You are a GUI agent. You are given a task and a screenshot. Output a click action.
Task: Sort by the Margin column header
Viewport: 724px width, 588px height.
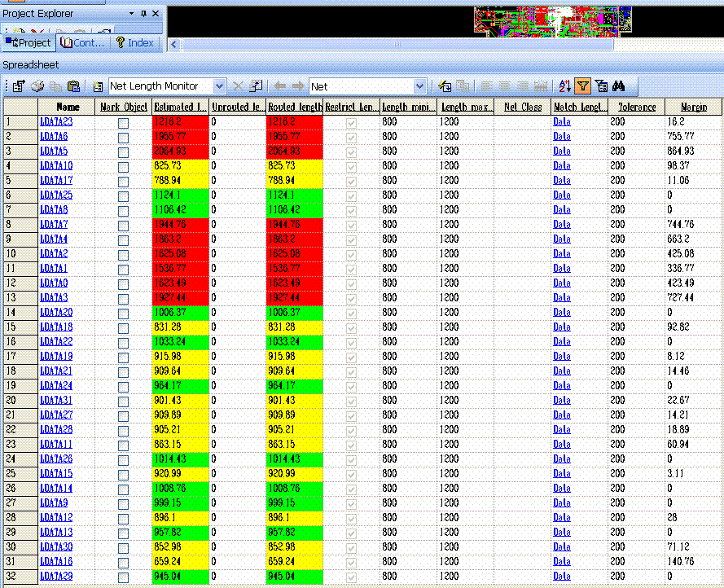(693, 107)
